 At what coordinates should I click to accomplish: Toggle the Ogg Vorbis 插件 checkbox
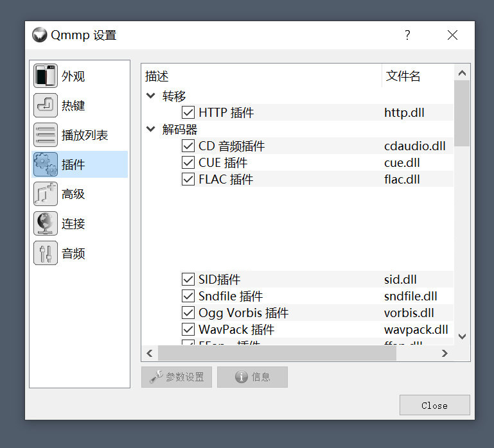click(188, 313)
